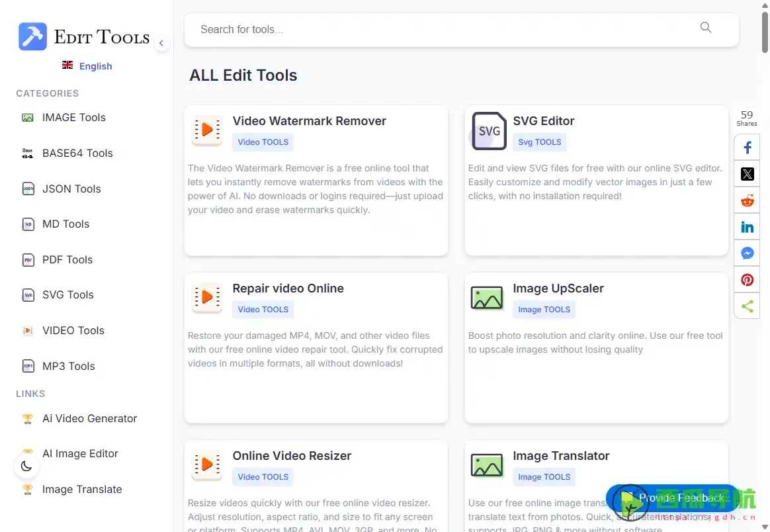Select PDF Tools in the sidebar
This screenshot has width=770, height=532.
point(67,260)
